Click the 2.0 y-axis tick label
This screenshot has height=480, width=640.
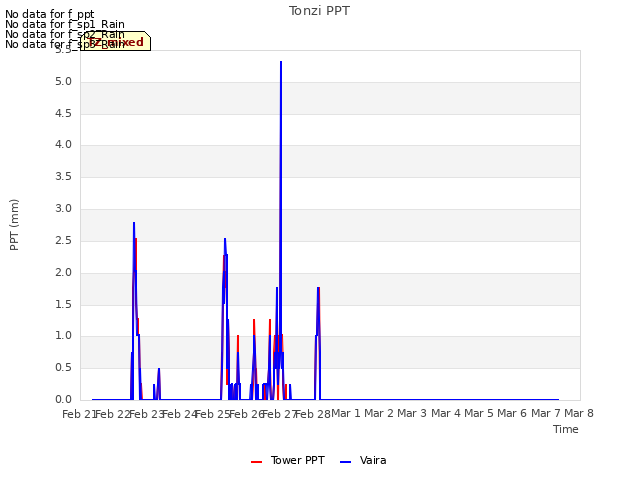(x=63, y=272)
